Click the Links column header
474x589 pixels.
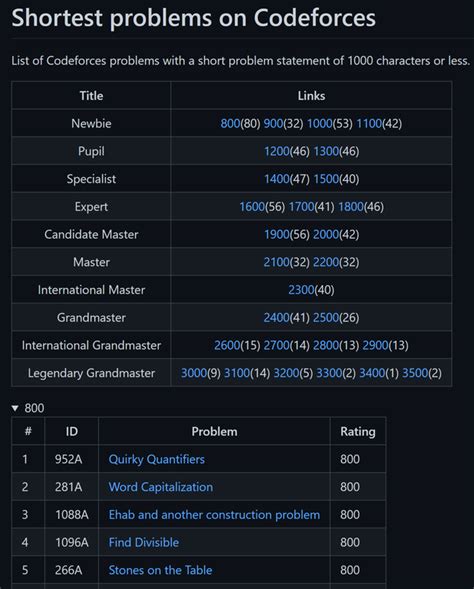[311, 96]
